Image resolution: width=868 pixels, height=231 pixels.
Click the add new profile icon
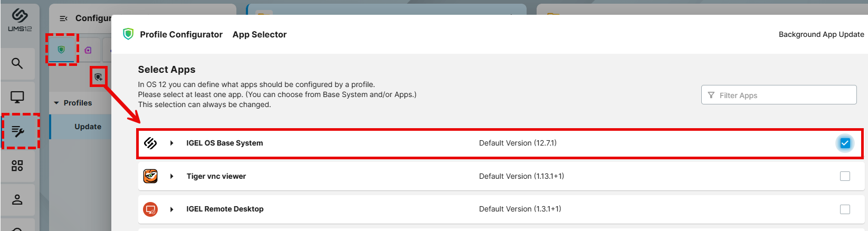tap(98, 77)
